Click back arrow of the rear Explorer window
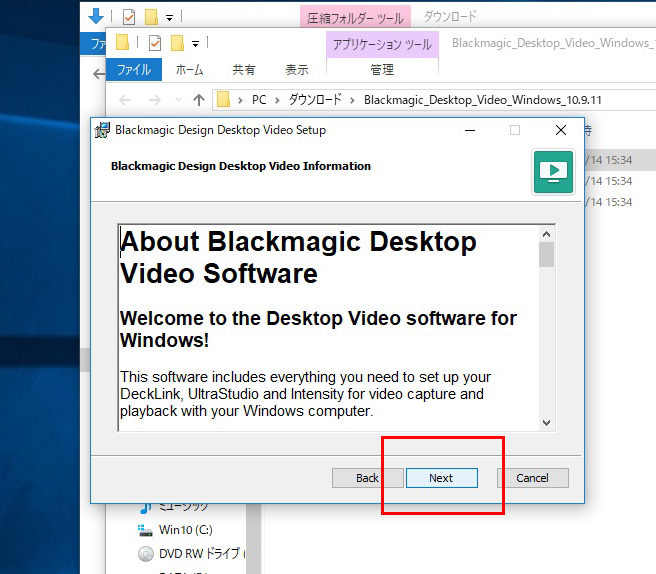Viewport: 656px width, 574px height. point(99,74)
